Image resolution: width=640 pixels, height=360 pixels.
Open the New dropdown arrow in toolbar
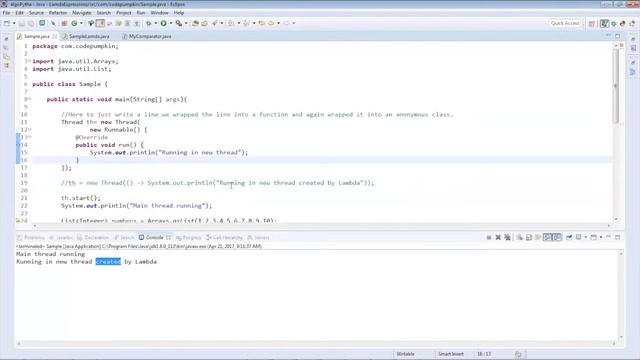[x=14, y=23]
